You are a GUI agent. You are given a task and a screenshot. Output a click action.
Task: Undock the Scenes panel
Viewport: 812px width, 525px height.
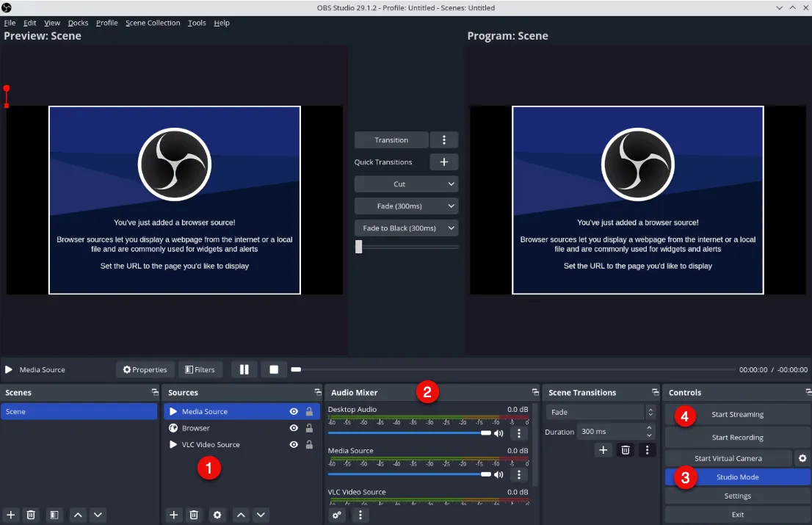(x=154, y=392)
